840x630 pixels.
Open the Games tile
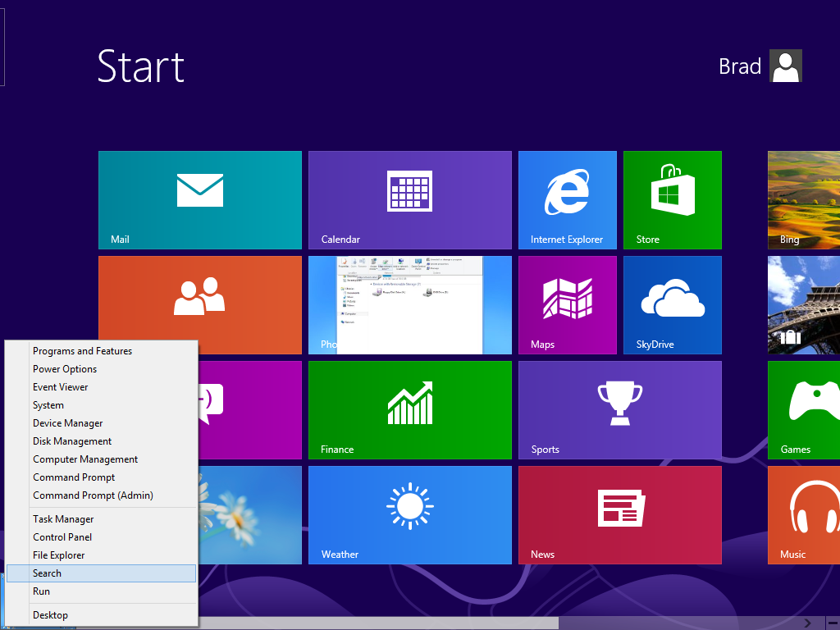pos(804,410)
